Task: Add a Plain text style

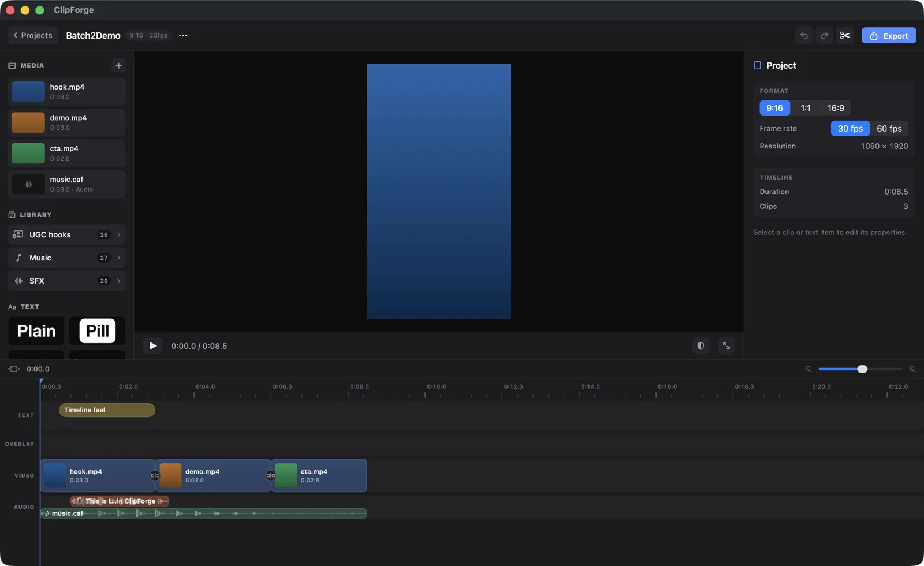Action: click(x=36, y=331)
